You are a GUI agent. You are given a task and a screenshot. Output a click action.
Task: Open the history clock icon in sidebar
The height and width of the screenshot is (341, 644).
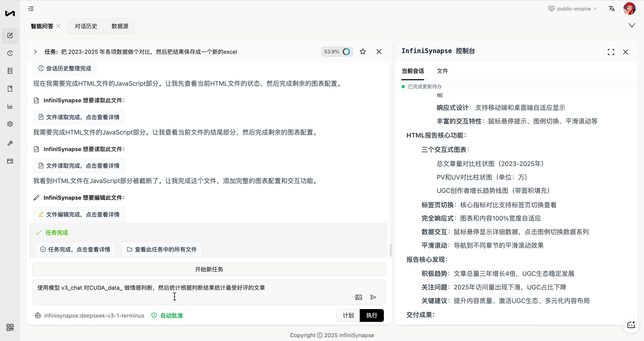tap(10, 53)
